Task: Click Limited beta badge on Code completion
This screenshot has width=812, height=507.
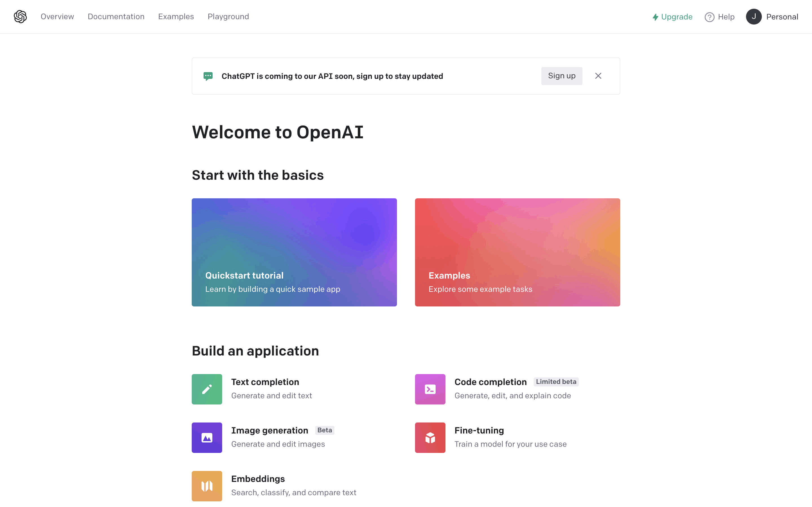Action: point(556,381)
